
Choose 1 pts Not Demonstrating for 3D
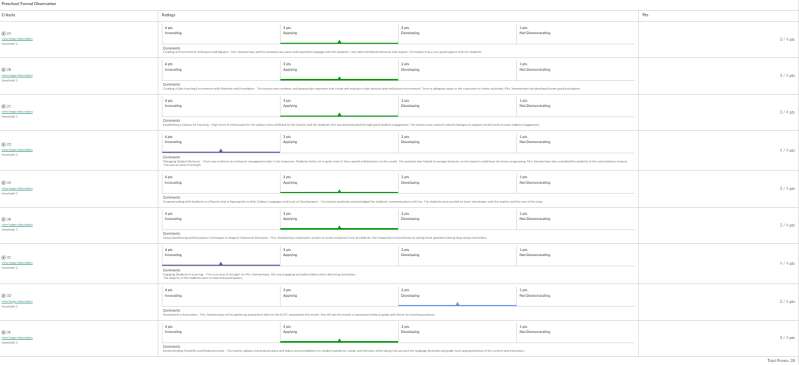[x=576, y=297]
